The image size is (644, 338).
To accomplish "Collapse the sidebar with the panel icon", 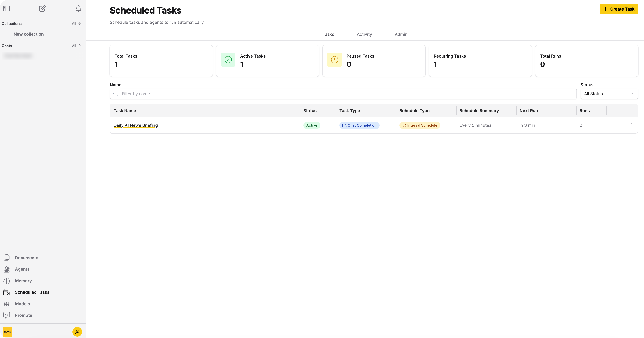I will pos(7,8).
